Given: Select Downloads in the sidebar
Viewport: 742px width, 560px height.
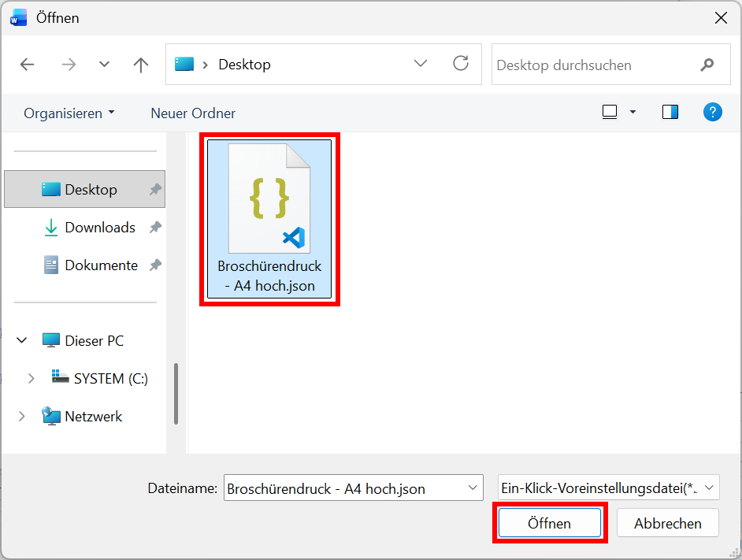Looking at the screenshot, I should pyautogui.click(x=100, y=228).
